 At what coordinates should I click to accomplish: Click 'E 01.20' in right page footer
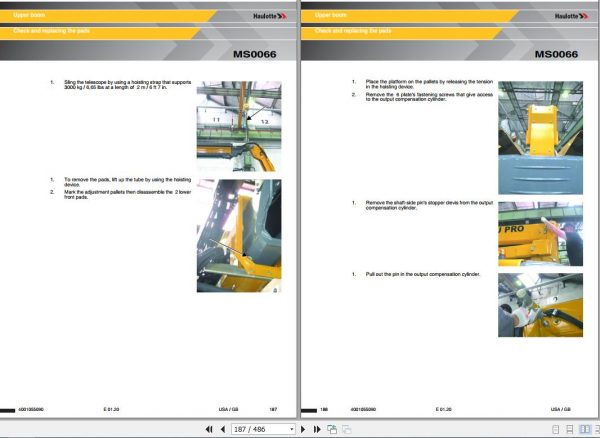coord(443,409)
